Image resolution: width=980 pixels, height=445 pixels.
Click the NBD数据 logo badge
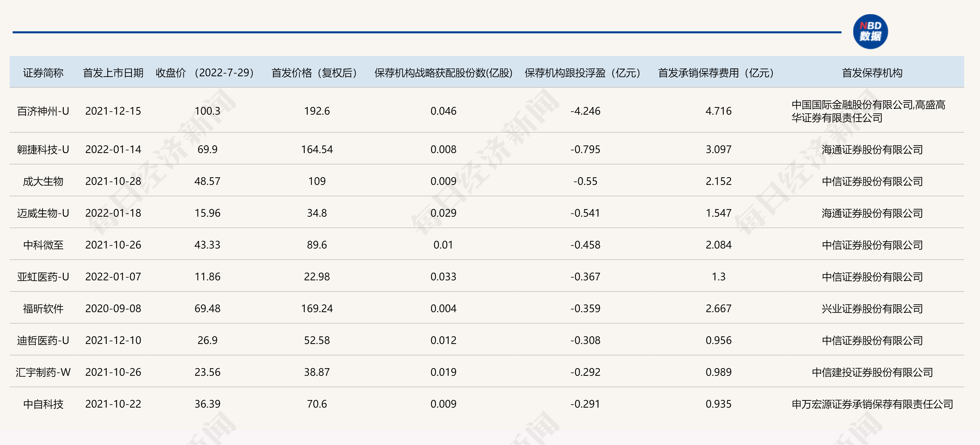(870, 32)
